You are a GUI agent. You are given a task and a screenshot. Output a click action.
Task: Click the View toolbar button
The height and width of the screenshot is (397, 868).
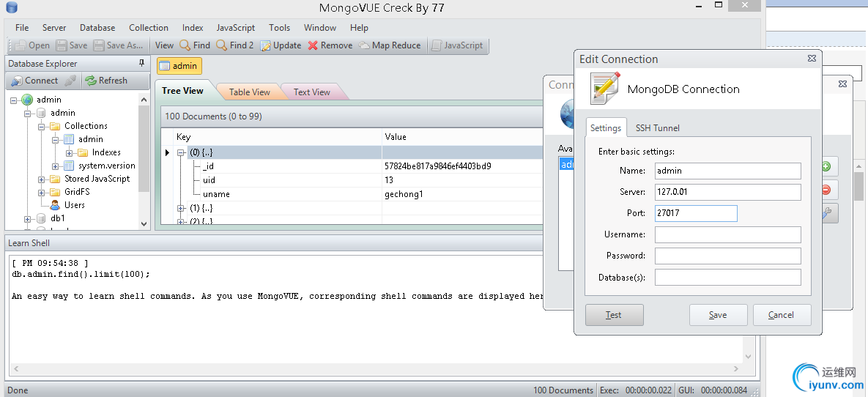164,45
